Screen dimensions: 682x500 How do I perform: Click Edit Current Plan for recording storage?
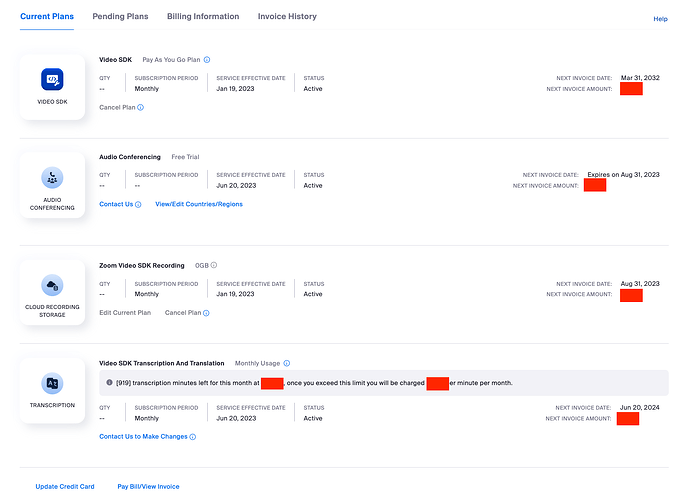[125, 313]
